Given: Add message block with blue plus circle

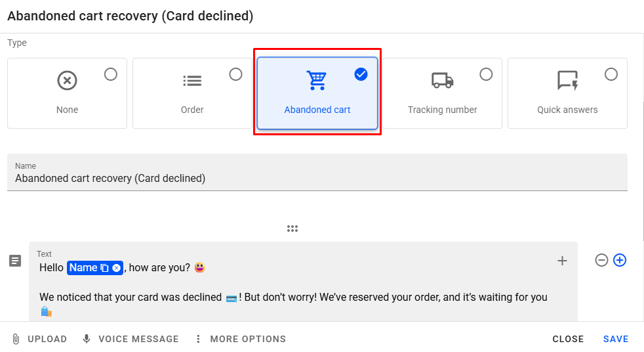Looking at the screenshot, I should click(620, 260).
